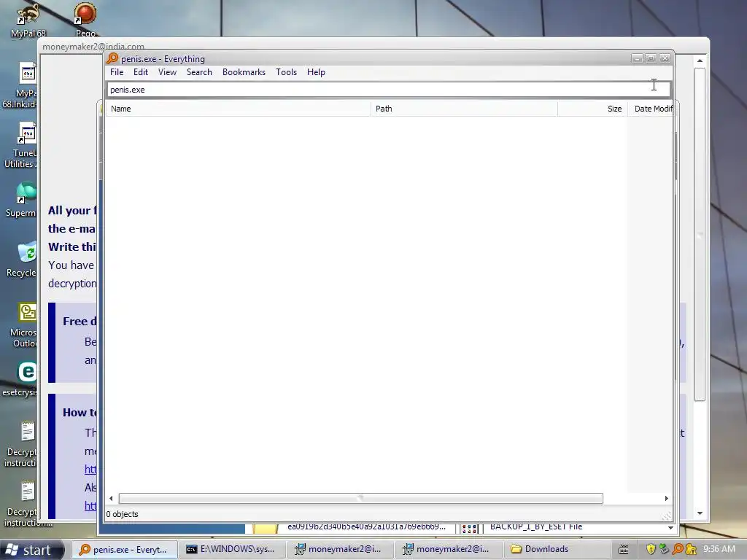Switch to second moneymaker2@i... taskbar button

click(448, 550)
